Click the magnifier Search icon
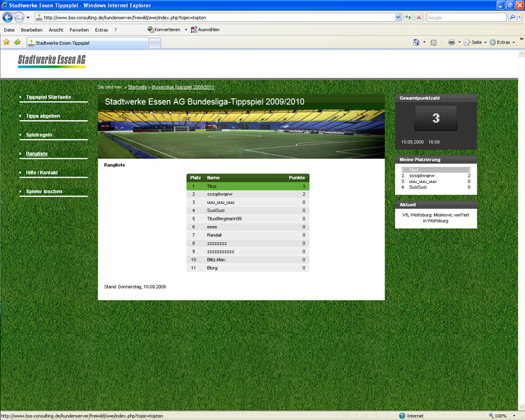The width and height of the screenshot is (525, 420). (512, 18)
